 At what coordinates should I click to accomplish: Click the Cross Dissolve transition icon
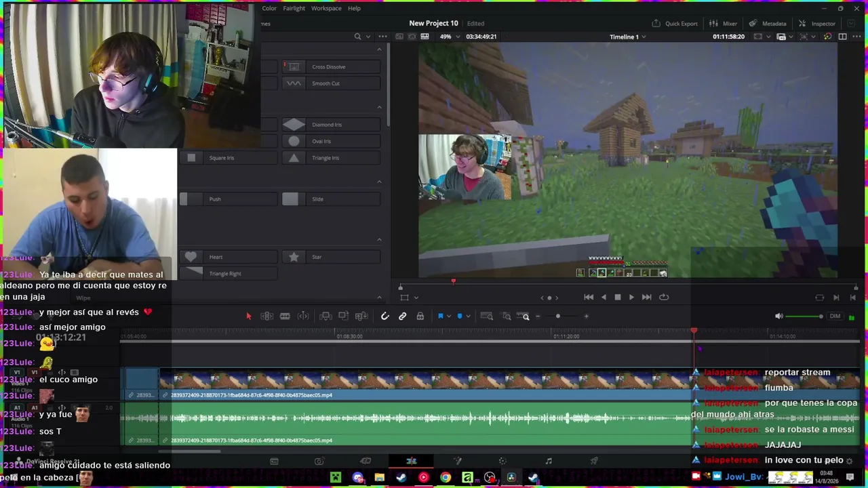[x=294, y=66]
